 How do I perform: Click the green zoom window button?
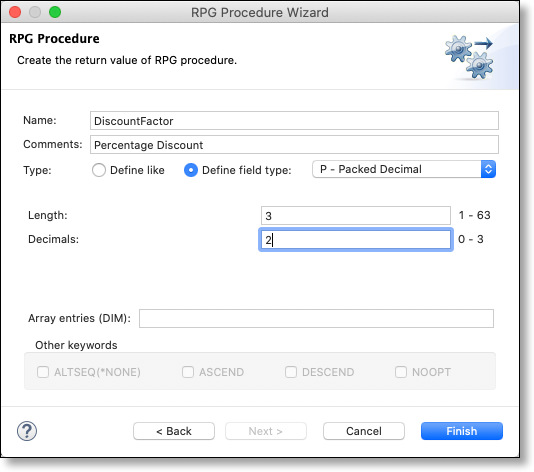[55, 12]
